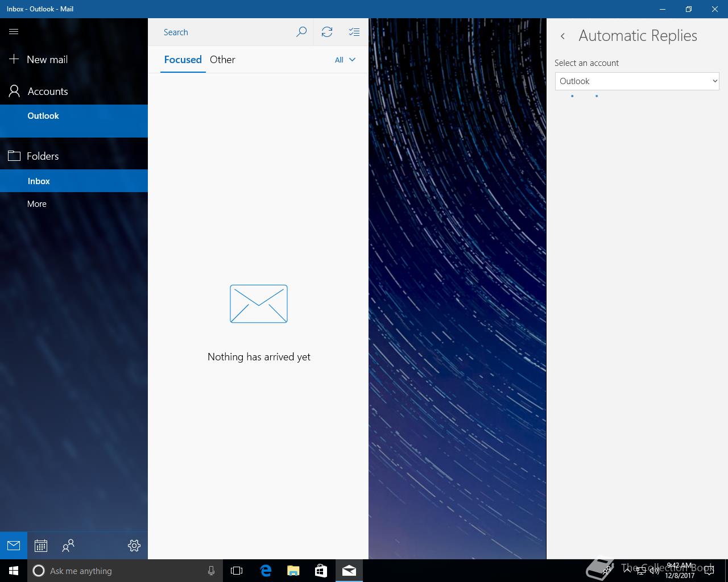Go back from Automatic Replies panel
This screenshot has height=582, width=728.
(562, 36)
